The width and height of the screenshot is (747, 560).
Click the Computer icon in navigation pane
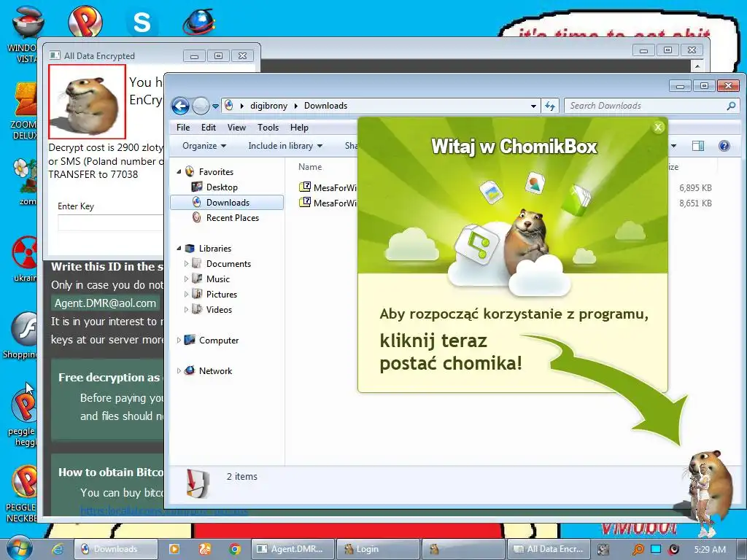(190, 340)
